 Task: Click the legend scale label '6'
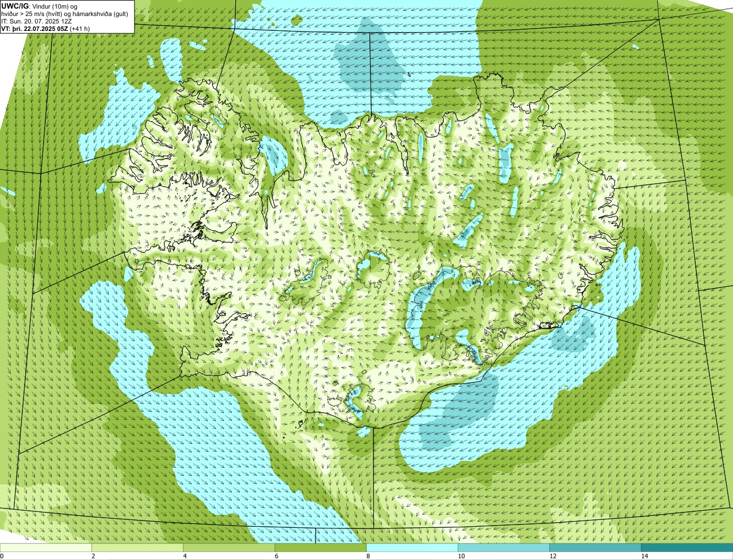click(x=276, y=556)
